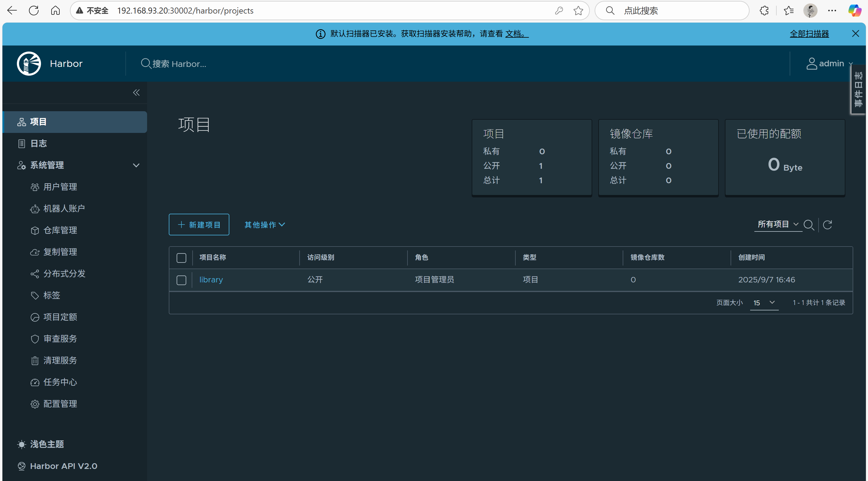Click the 1 - 1 共计 1 条记录 text
The image size is (868, 481).
coord(819,303)
